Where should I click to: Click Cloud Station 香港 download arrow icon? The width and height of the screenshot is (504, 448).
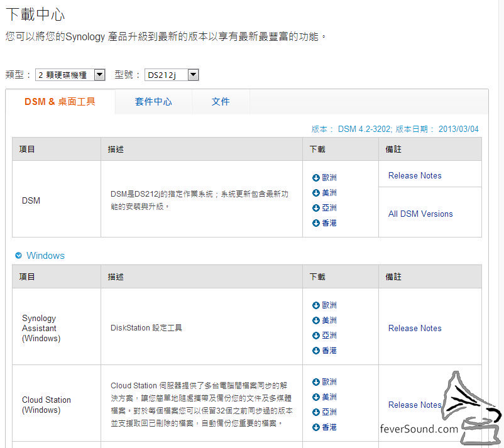(x=315, y=427)
